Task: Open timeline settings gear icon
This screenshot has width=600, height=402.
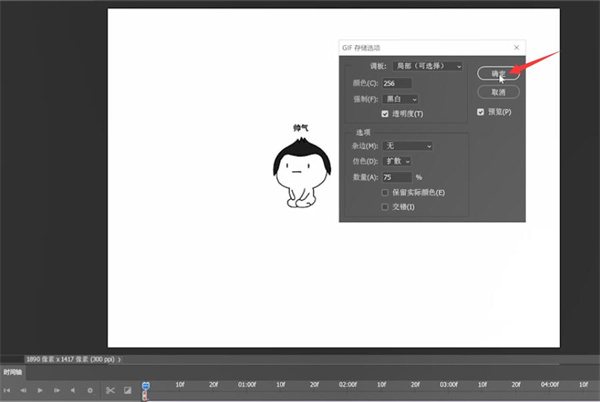Action: (90, 389)
